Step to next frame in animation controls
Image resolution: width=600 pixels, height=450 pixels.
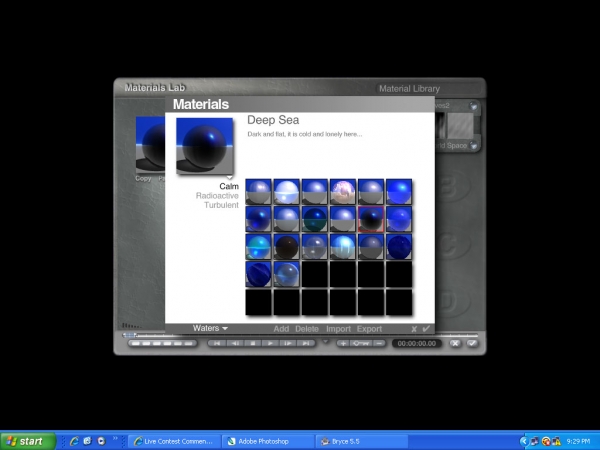[288, 343]
